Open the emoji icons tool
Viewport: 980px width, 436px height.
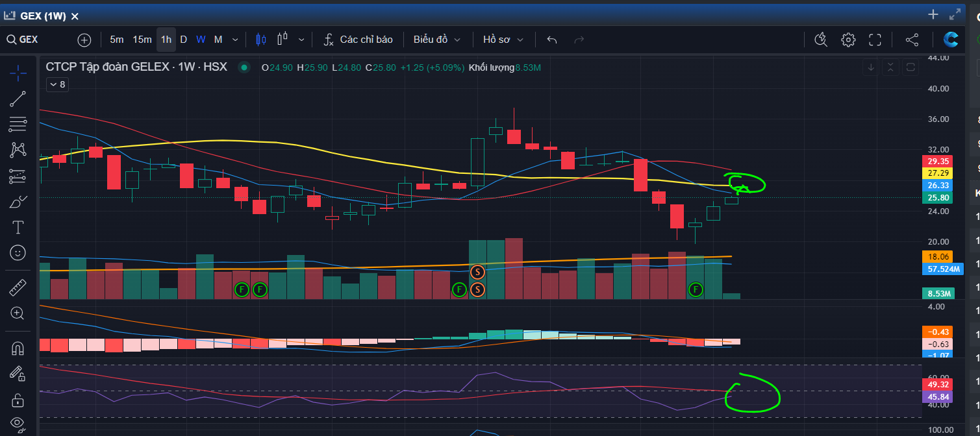[x=18, y=252]
